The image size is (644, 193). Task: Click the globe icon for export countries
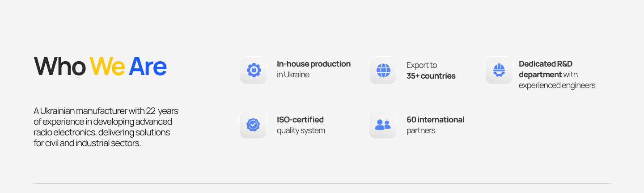pos(383,70)
